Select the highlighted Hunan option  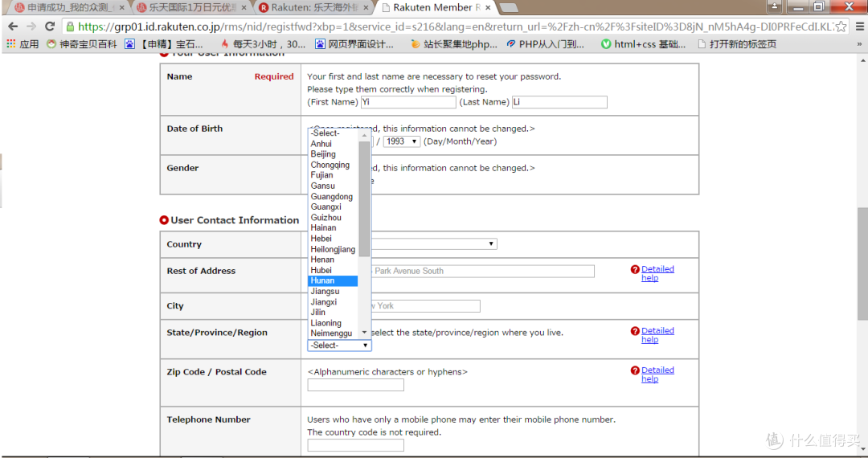tap(333, 281)
